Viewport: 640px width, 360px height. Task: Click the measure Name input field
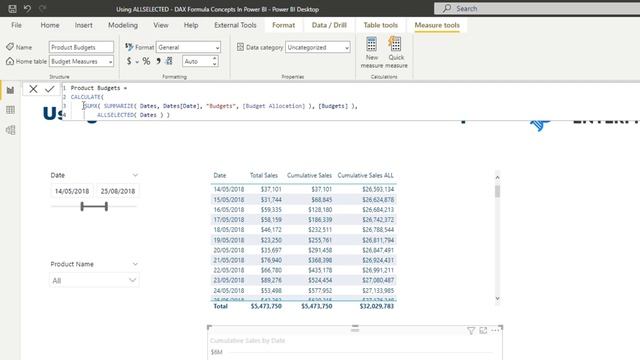[81, 47]
